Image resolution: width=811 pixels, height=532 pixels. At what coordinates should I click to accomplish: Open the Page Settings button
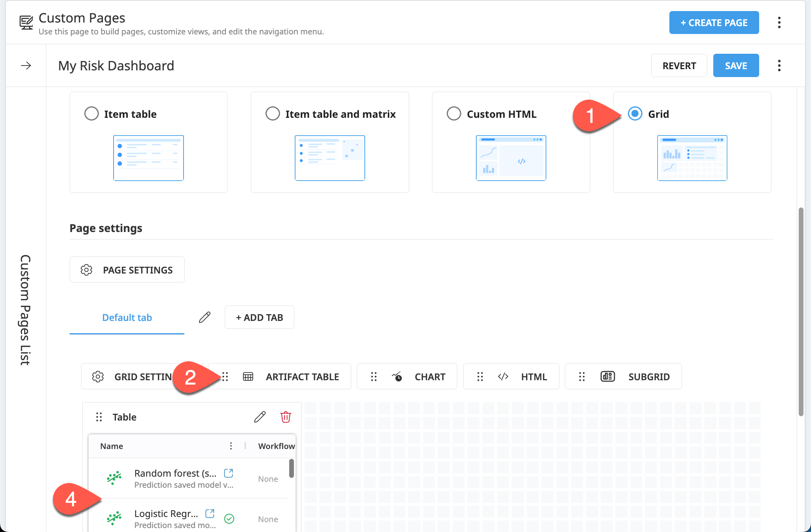pyautogui.click(x=127, y=270)
